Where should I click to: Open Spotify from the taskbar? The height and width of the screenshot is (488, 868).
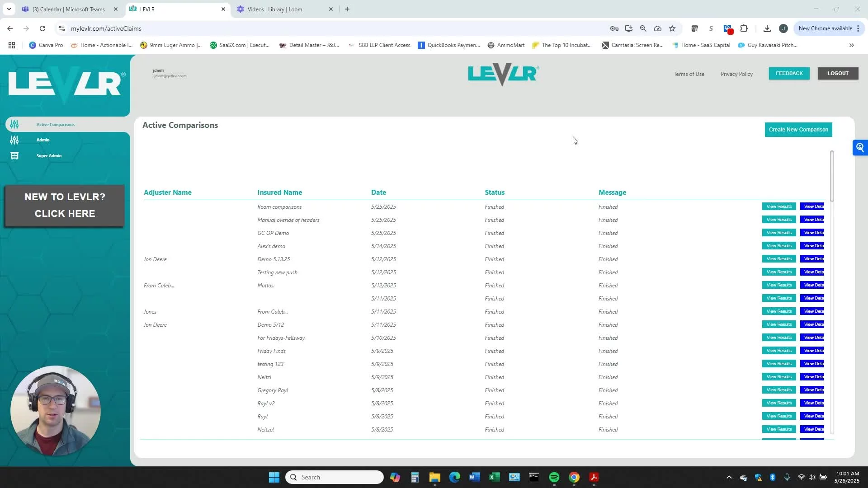click(554, 477)
